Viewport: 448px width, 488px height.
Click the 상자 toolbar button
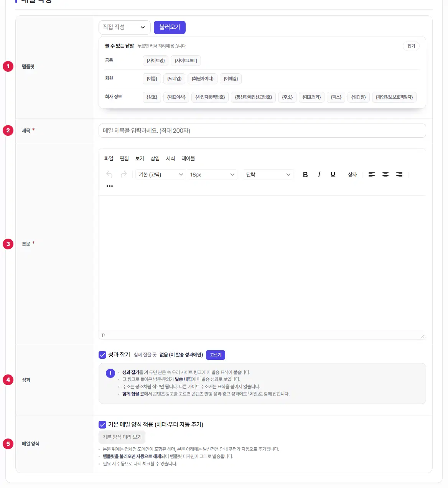[352, 175]
